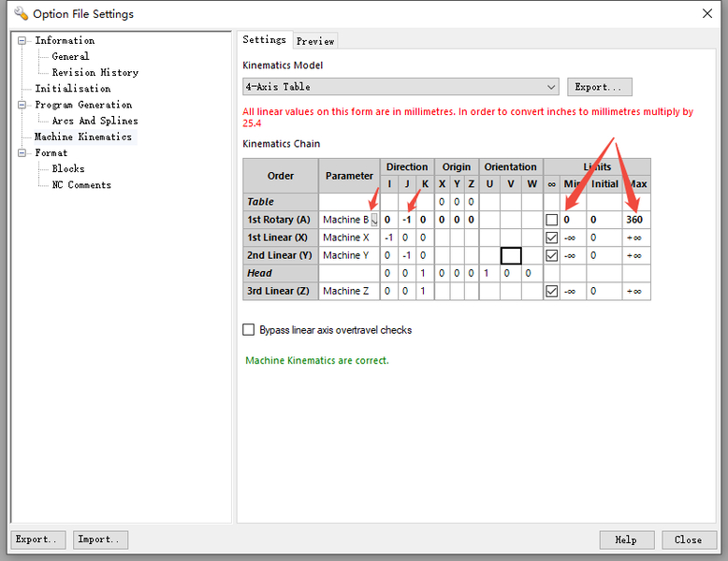Click the 1st Linear (X) Max +∞ cell

click(x=636, y=237)
